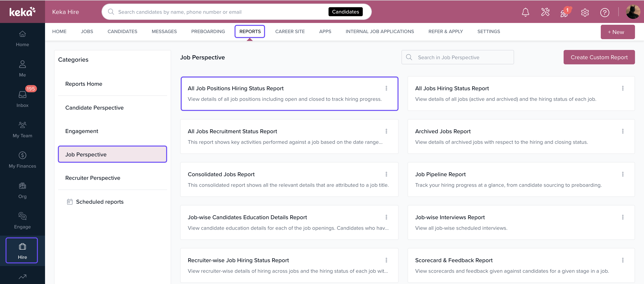Open the settings gear icon
The image size is (644, 284).
pos(585,12)
